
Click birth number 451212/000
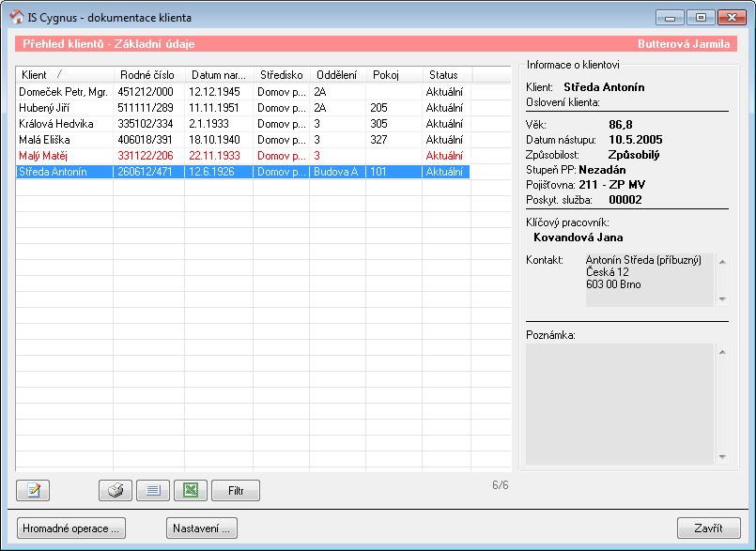tap(146, 92)
